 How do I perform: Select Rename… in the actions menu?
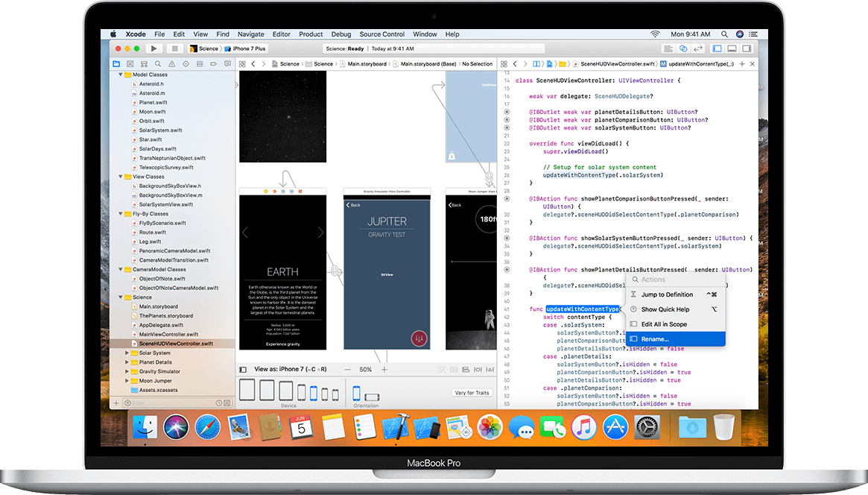tap(675, 339)
